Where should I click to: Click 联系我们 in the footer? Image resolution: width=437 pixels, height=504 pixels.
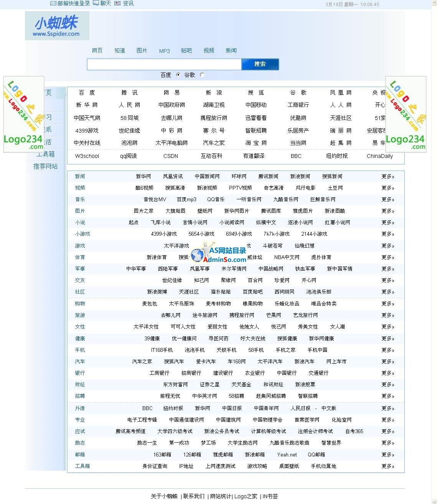point(194,496)
